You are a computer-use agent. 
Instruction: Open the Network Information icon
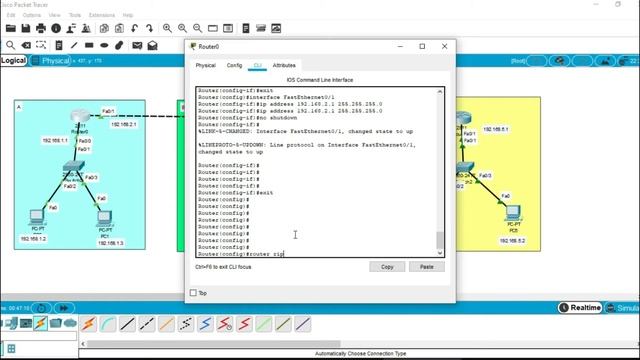click(x=56, y=28)
